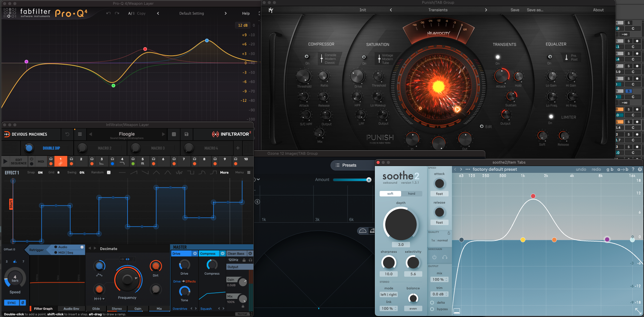Go to previous Infiltrator preset arrow
The image size is (644, 317).
point(90,134)
